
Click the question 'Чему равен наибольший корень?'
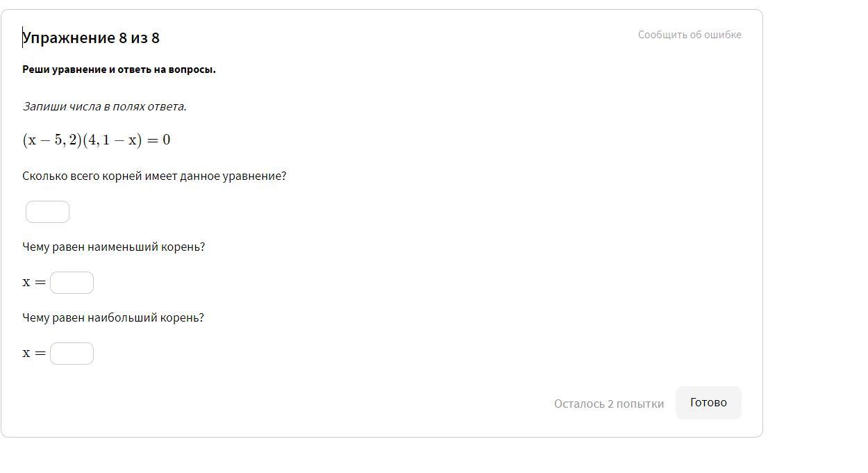point(113,318)
